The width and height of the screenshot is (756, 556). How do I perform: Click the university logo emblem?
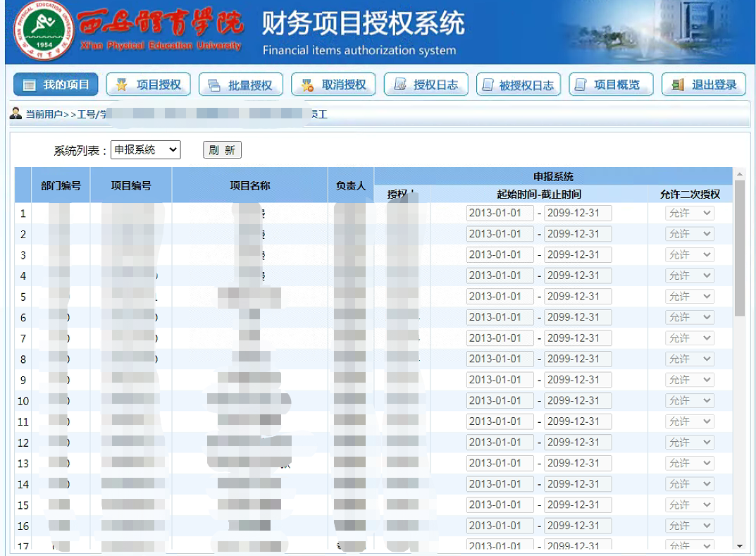[44, 33]
